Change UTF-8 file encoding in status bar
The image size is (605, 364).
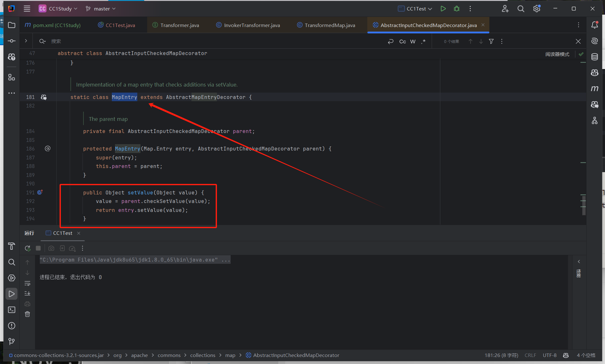click(x=550, y=355)
